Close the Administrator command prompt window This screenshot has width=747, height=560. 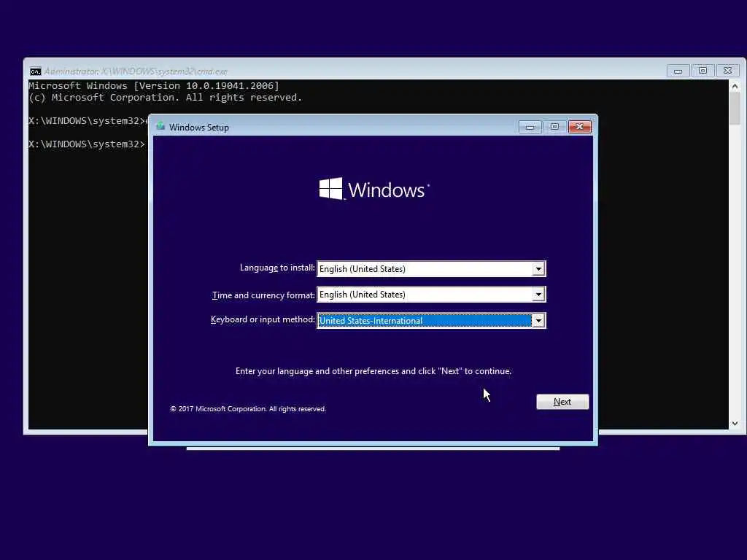coord(727,71)
